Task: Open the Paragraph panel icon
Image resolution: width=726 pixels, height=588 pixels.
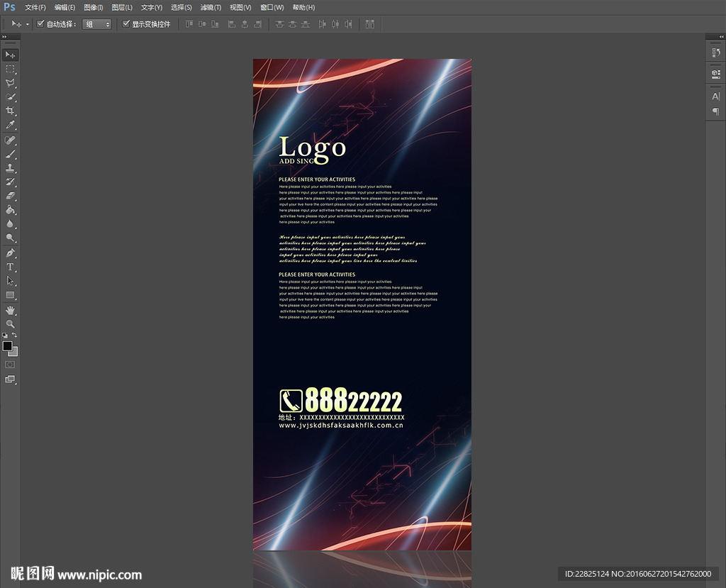Action: (x=715, y=111)
